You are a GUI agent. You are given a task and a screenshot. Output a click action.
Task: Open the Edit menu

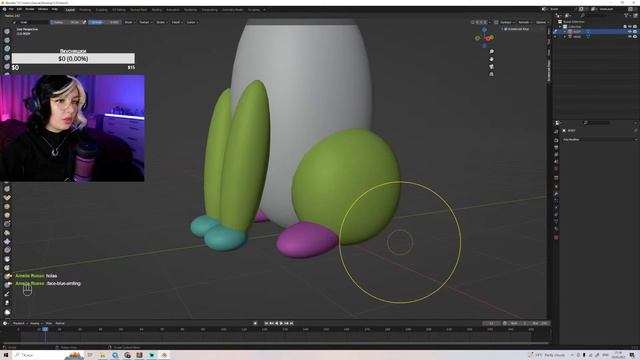click(x=19, y=9)
